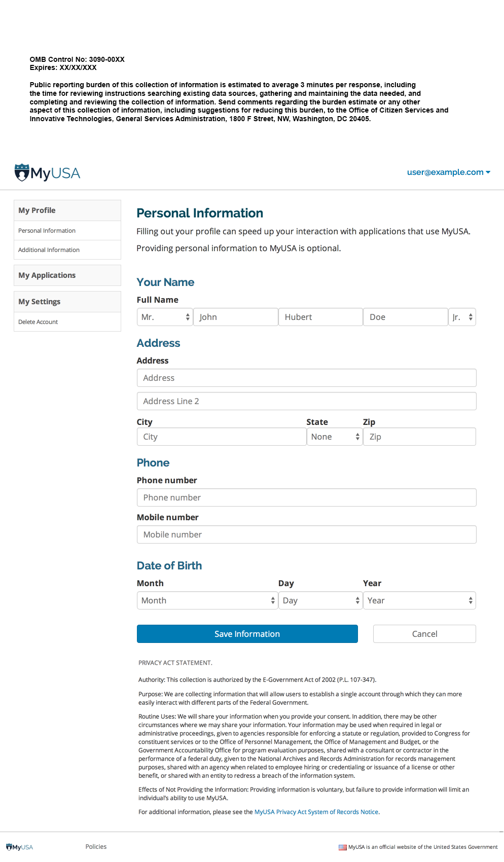Open the birth Month dropdown

pyautogui.click(x=207, y=600)
